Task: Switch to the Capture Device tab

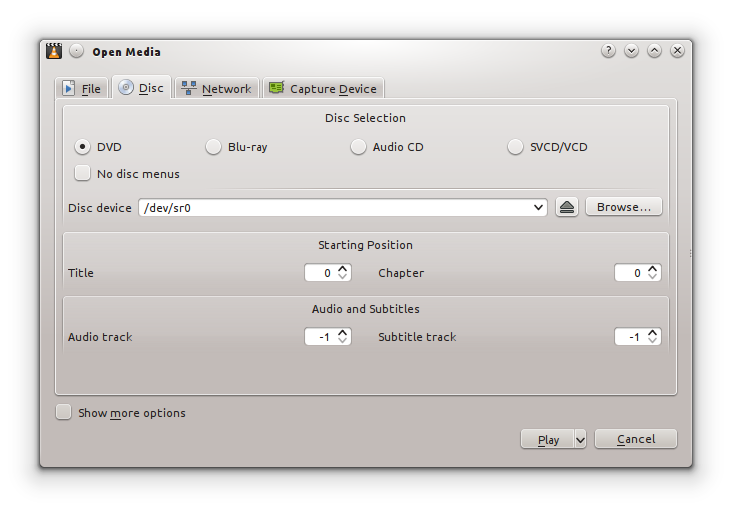Action: [323, 89]
